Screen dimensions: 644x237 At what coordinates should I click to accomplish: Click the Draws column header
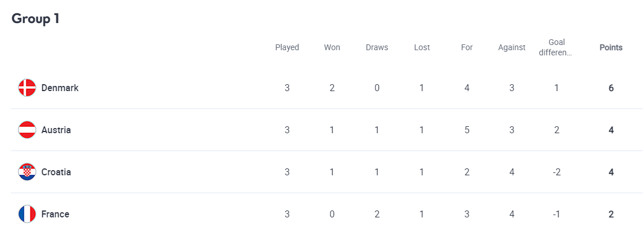coord(377,47)
